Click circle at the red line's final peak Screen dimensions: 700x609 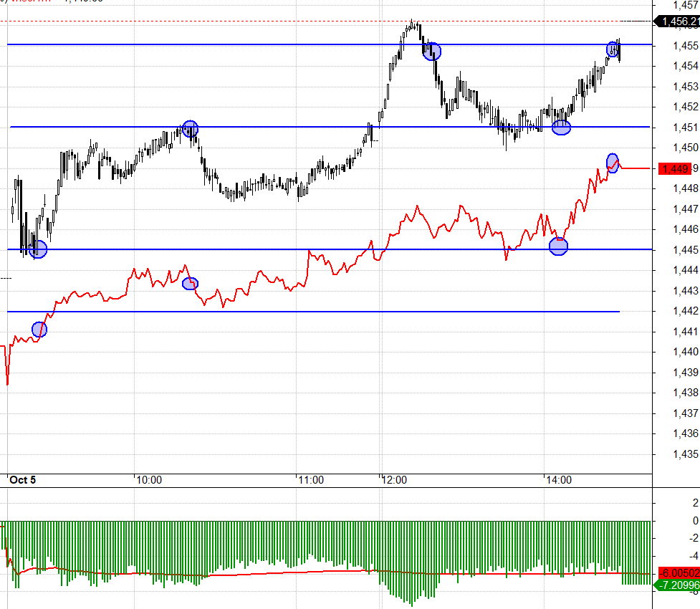(613, 163)
